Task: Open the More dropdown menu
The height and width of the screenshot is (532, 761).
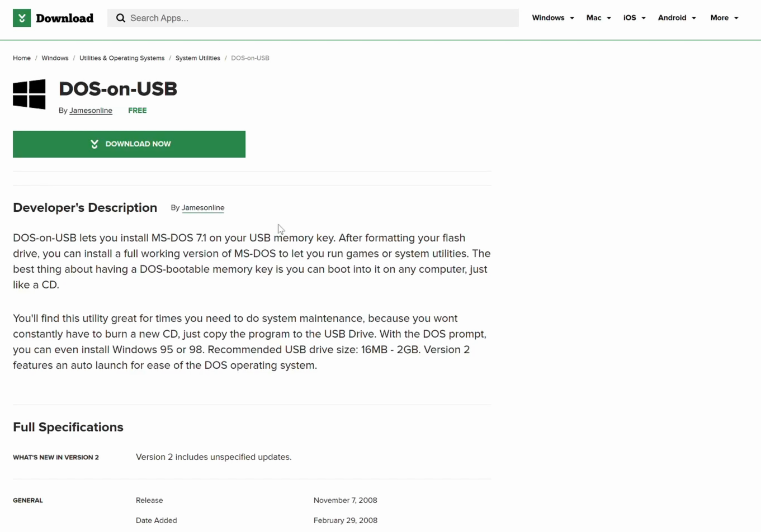Action: (724, 18)
